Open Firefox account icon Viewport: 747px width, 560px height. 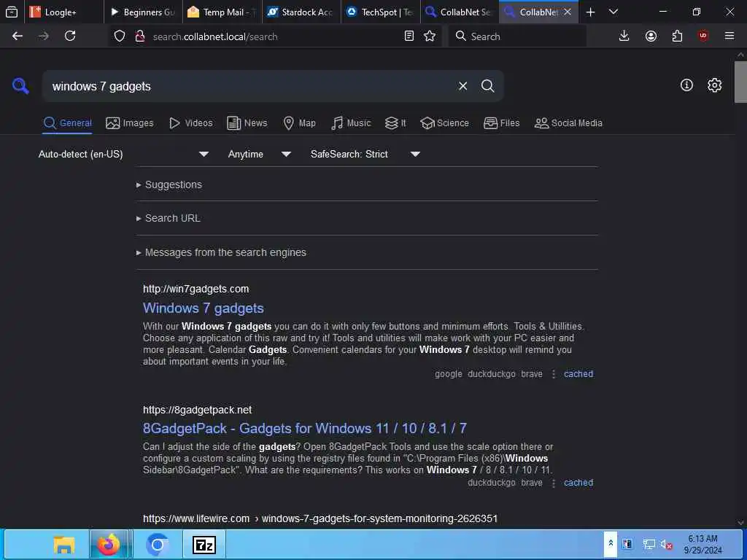pos(651,36)
